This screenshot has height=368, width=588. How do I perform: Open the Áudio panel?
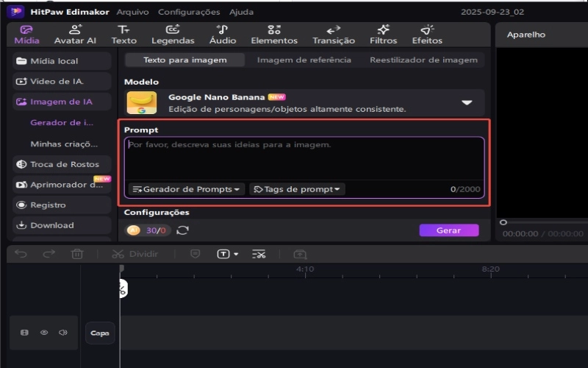[223, 35]
